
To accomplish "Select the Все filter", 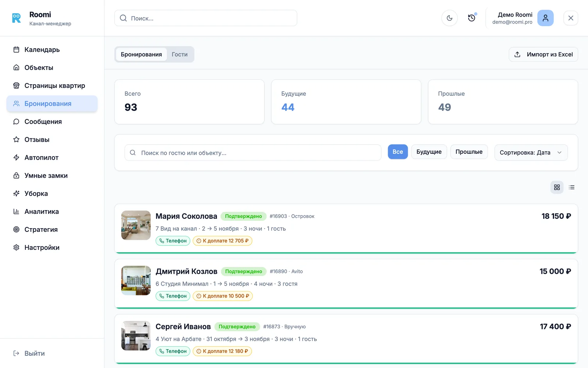I will coord(398,152).
